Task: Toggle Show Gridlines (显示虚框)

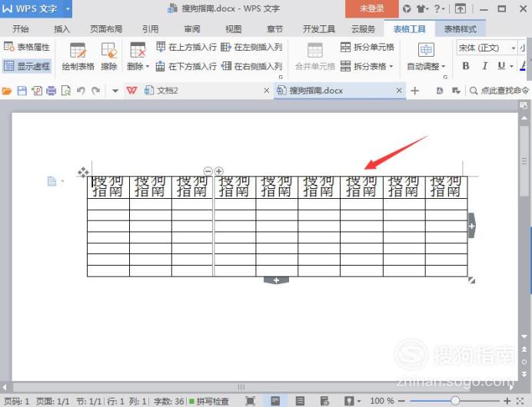Action: coord(27,66)
